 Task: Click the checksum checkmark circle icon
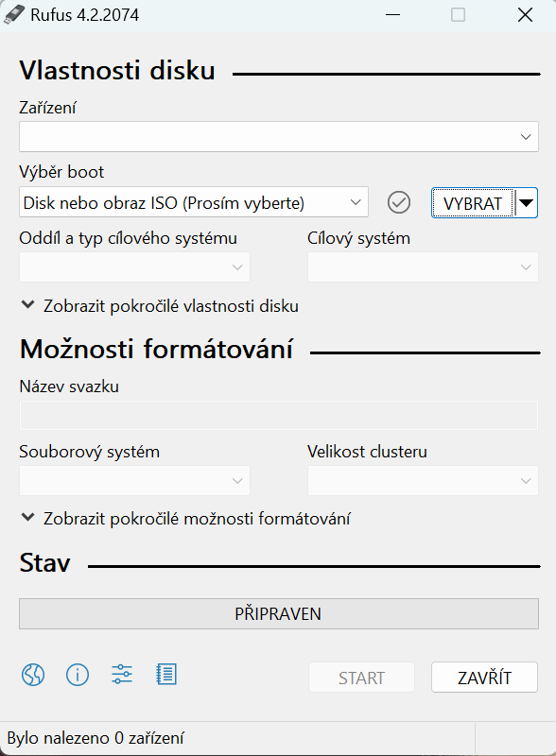point(399,202)
